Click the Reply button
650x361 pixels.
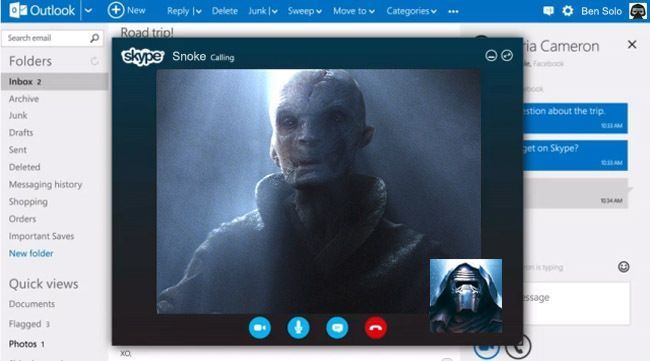click(178, 11)
